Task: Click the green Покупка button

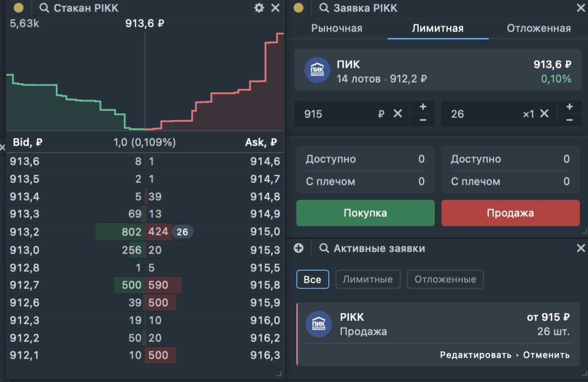Action: click(x=366, y=213)
